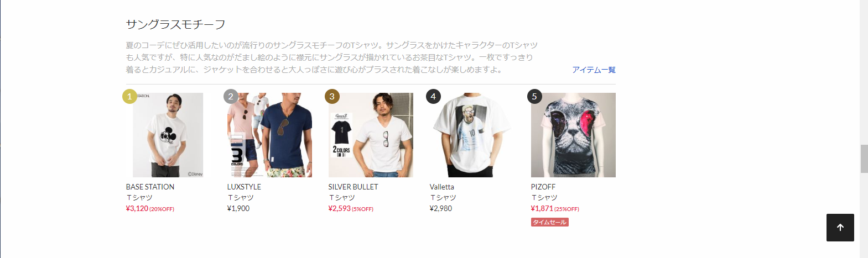The width and height of the screenshot is (868, 258).
Task: Click the dark rank 4 badge
Action: click(433, 97)
